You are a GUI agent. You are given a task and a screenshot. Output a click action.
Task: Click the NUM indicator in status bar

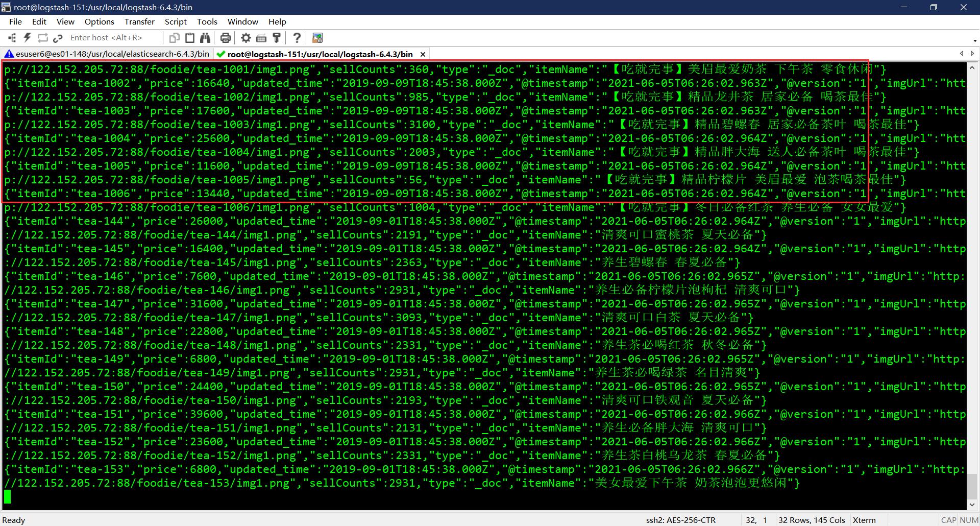point(969,520)
